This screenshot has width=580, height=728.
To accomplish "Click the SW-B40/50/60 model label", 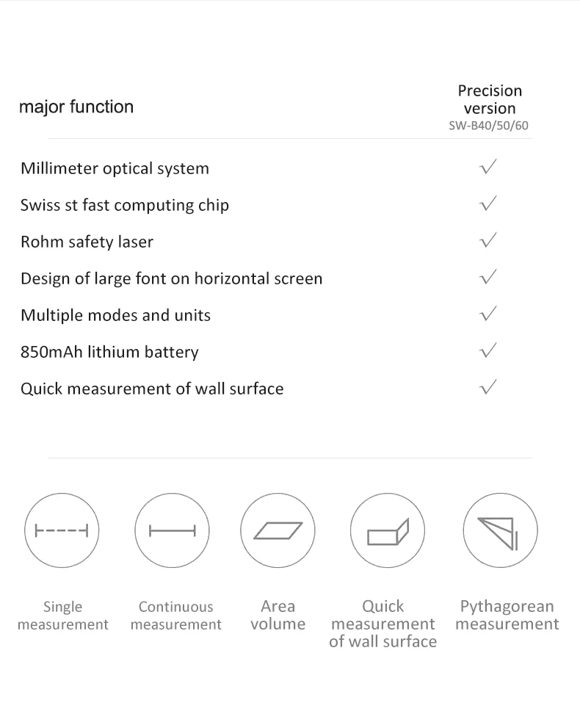I will pos(488,126).
